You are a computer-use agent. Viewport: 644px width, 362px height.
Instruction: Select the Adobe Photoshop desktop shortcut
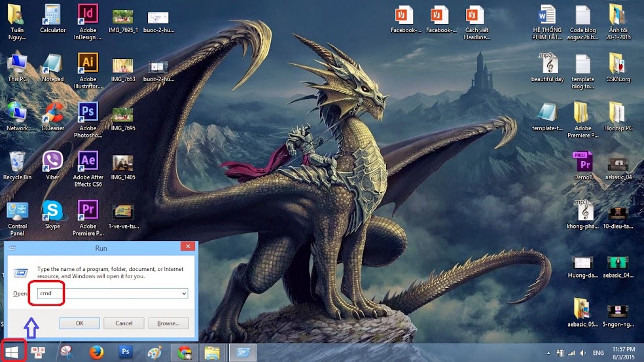point(88,120)
